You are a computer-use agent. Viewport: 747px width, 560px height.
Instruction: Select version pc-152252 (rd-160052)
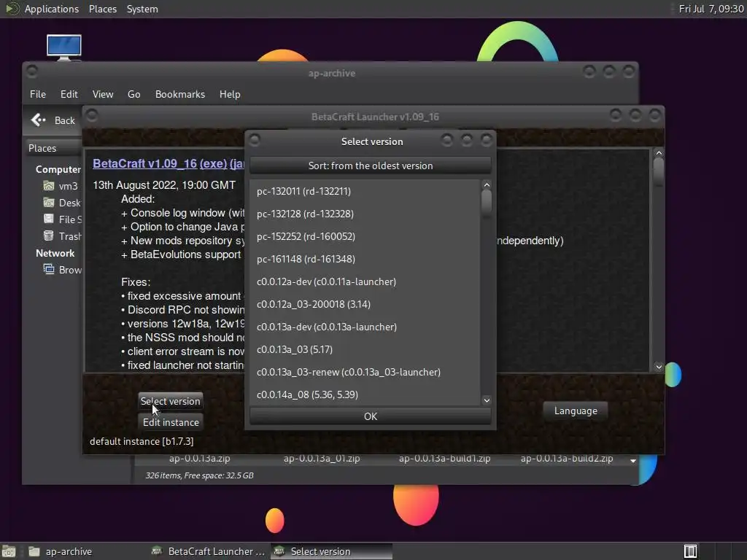(x=365, y=237)
